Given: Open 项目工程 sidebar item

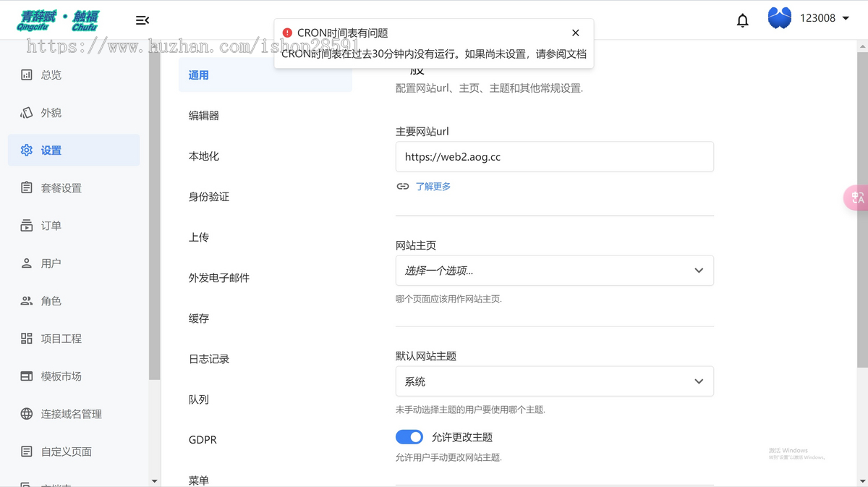Looking at the screenshot, I should pos(74,338).
